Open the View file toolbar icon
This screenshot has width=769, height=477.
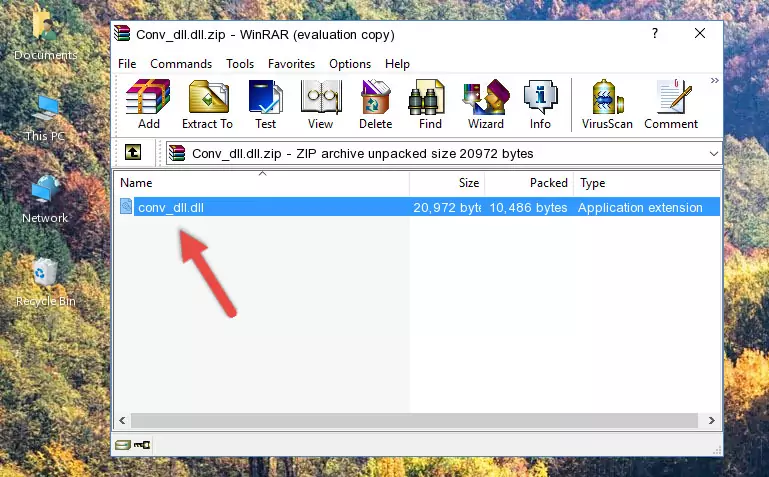tap(321, 103)
